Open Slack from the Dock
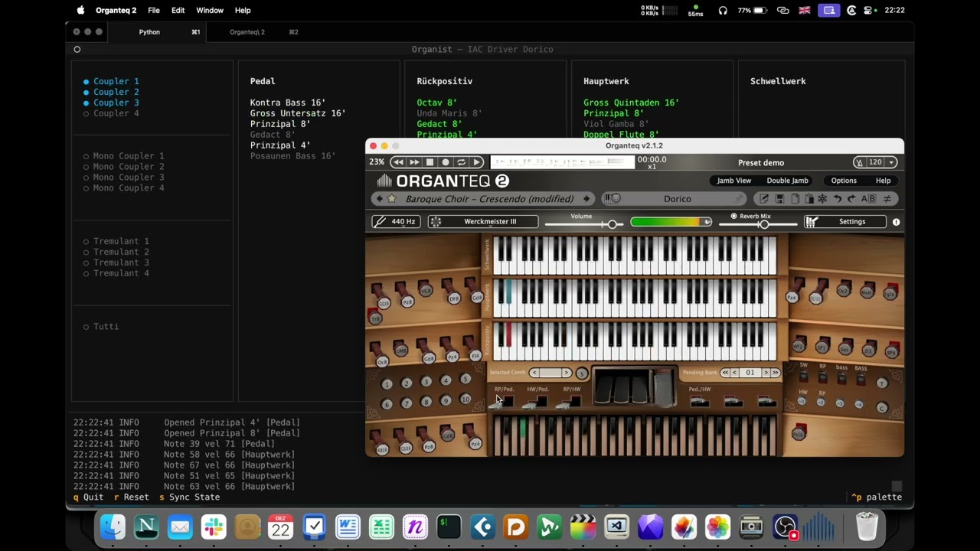 click(x=214, y=527)
